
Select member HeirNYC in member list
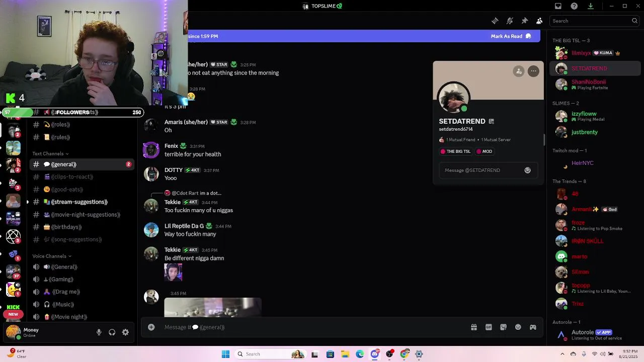pos(596,163)
